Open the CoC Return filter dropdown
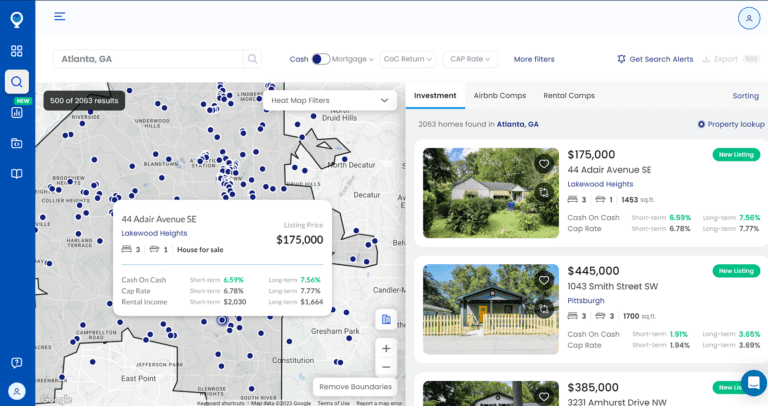This screenshot has height=406, width=768. coord(407,59)
